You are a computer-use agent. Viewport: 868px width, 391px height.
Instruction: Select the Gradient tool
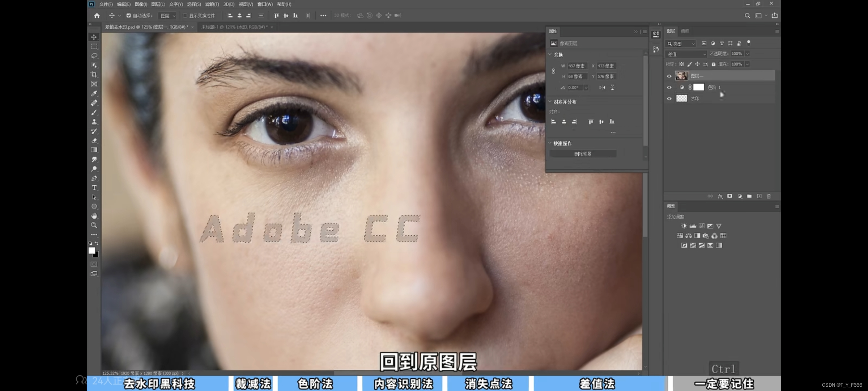pos(94,150)
